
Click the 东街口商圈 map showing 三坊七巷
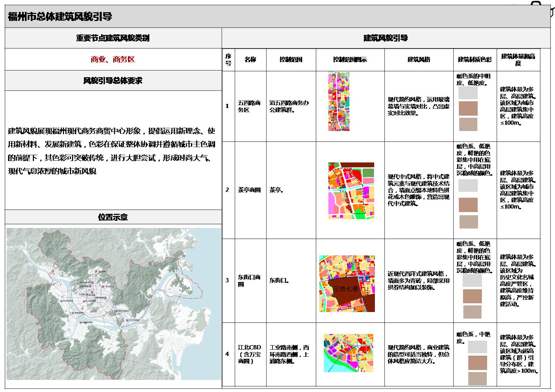347,283
